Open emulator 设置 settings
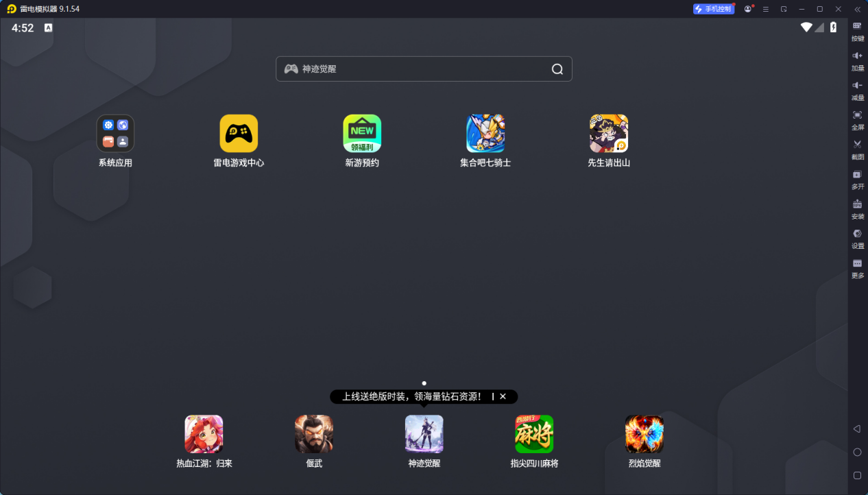This screenshot has width=868, height=495. (857, 239)
